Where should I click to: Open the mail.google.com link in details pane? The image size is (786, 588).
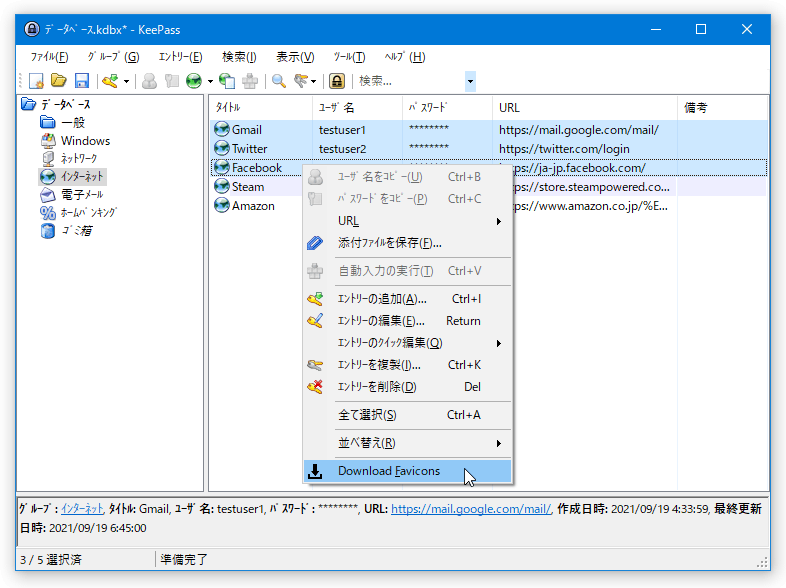coord(471,509)
